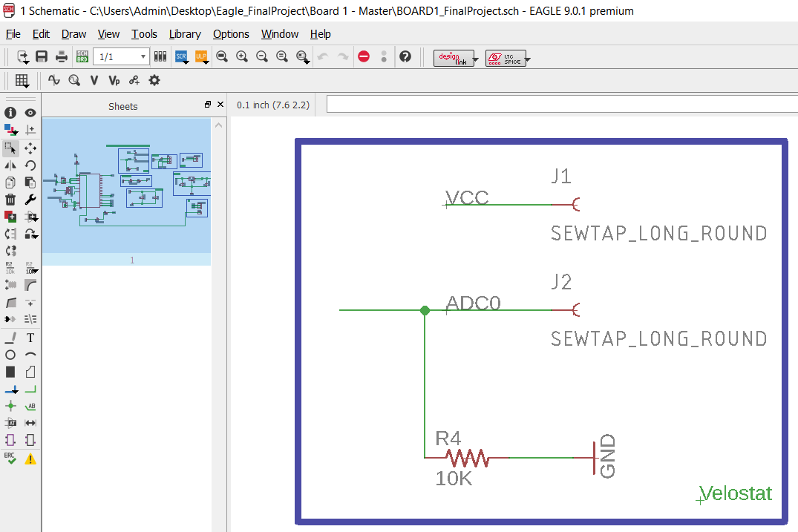This screenshot has height=532, width=798.
Task: Select the filled Rectangle tool
Action: coord(10,372)
